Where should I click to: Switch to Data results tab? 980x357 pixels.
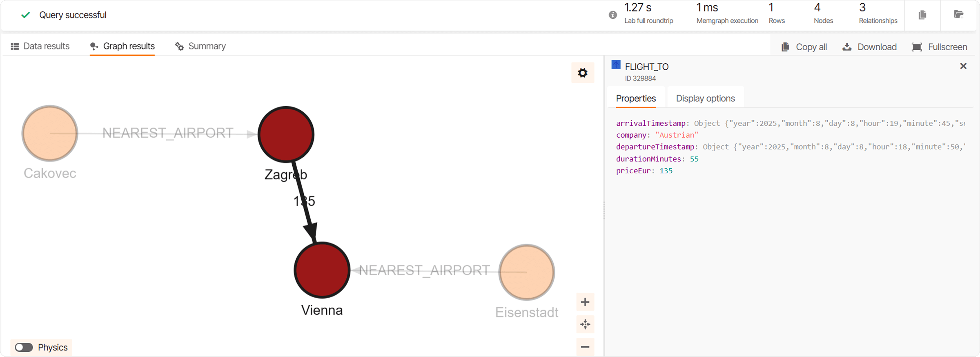[x=40, y=46]
